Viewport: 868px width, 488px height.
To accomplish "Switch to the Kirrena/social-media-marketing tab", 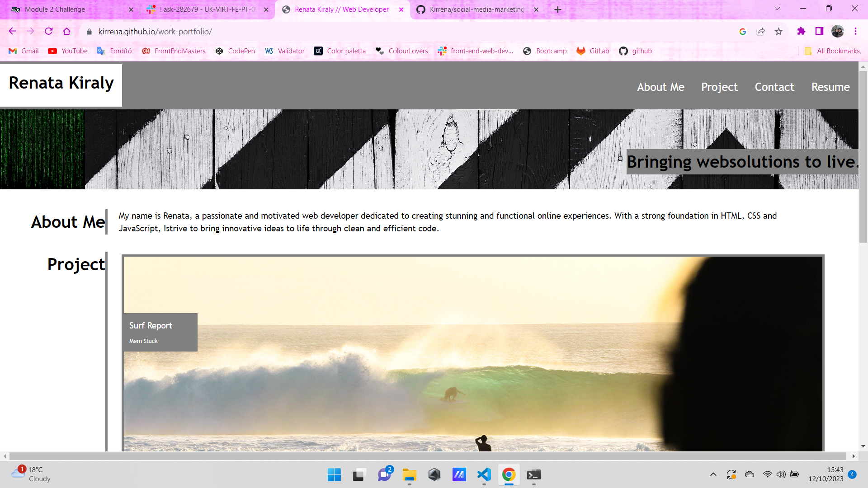I will [x=477, y=9].
